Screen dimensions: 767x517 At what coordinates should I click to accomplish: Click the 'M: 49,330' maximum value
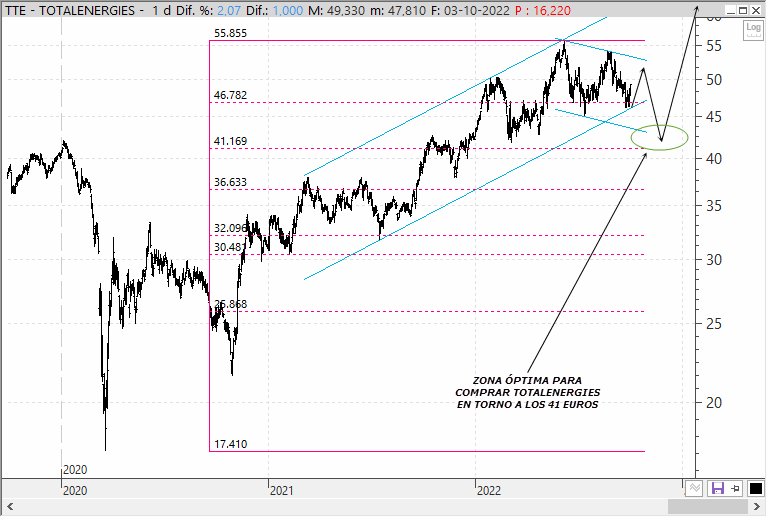[x=337, y=10]
